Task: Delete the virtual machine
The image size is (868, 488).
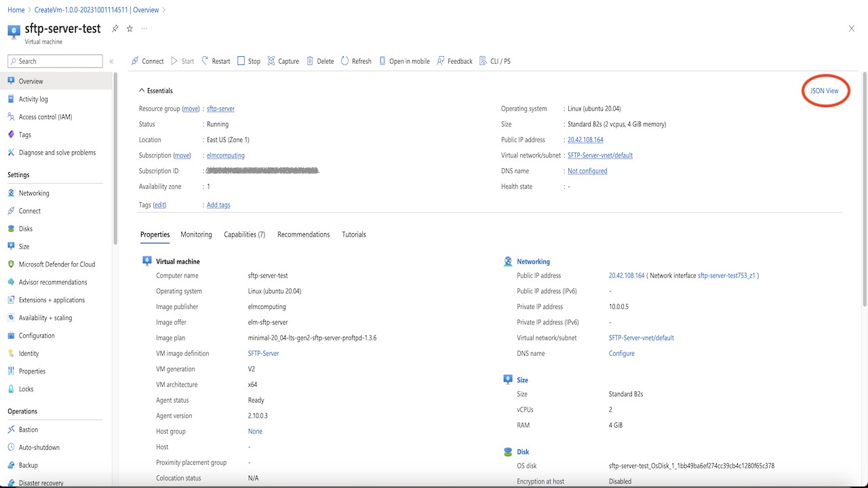Action: click(320, 61)
